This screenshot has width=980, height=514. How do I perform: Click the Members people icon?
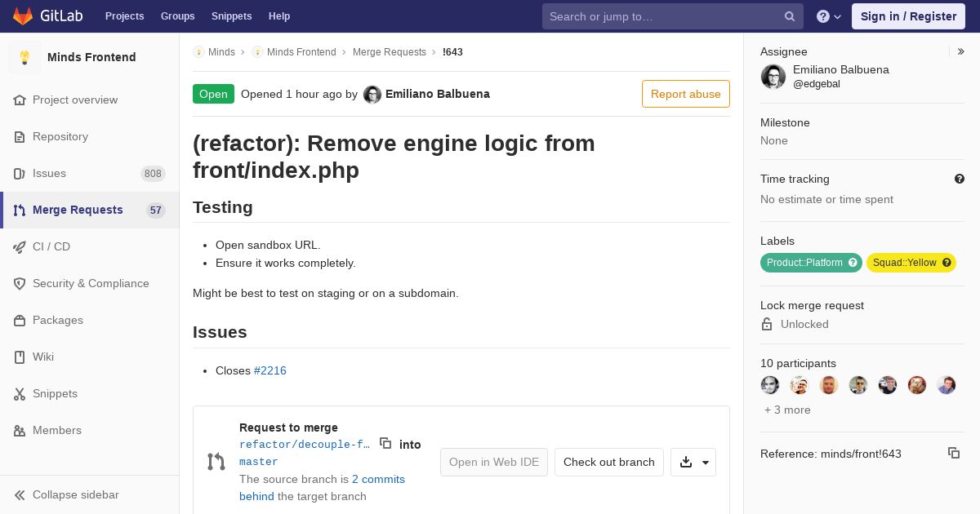(20, 430)
